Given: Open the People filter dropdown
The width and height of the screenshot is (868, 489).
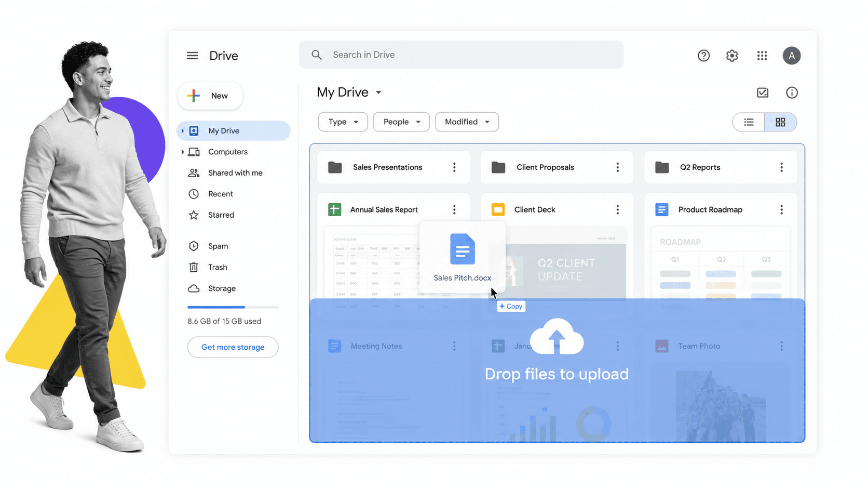Looking at the screenshot, I should [x=401, y=122].
